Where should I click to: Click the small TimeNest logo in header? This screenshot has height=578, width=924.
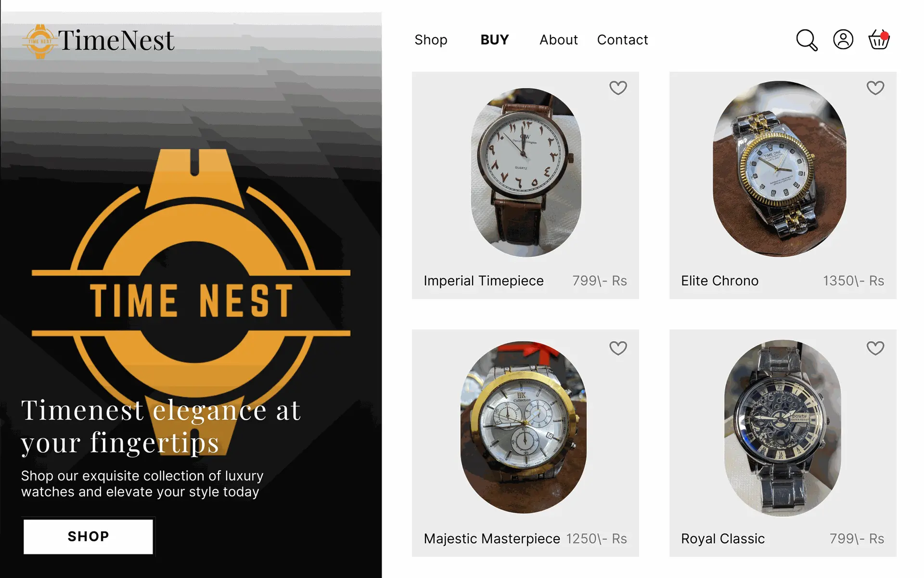(99, 41)
